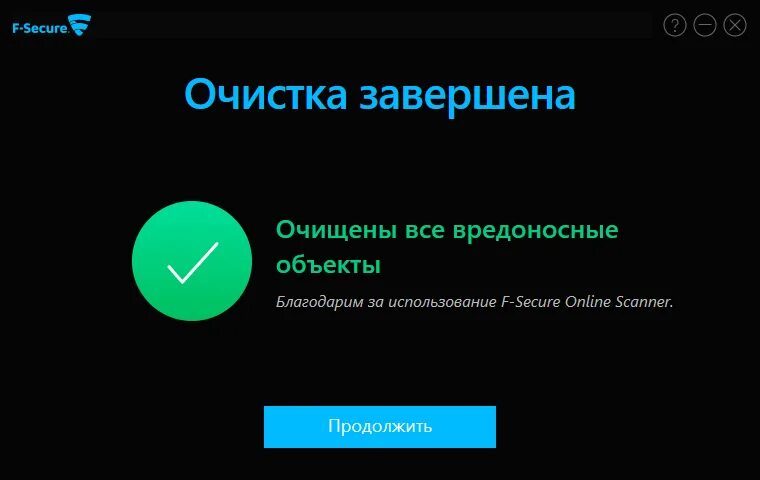Screen dimensions: 760x480
Task: Click the green success checkmark circle
Action: [x=192, y=261]
